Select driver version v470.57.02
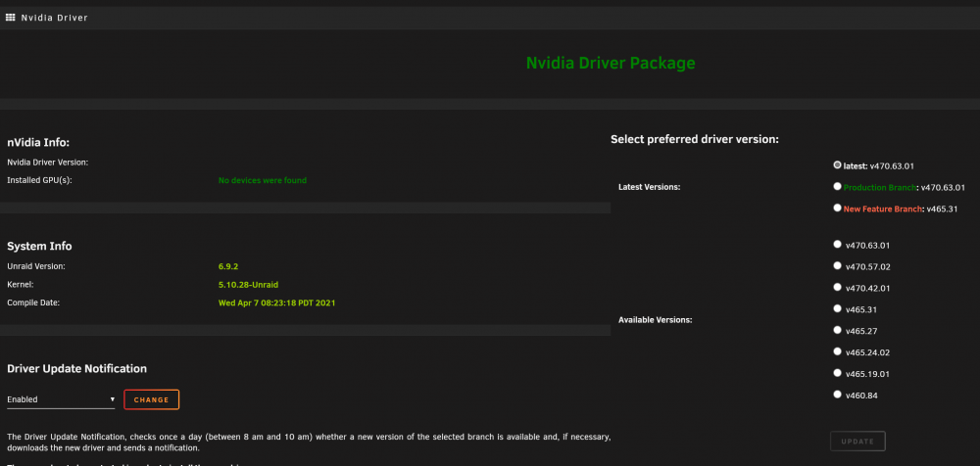Screen dimensions: 980x466 837,265
